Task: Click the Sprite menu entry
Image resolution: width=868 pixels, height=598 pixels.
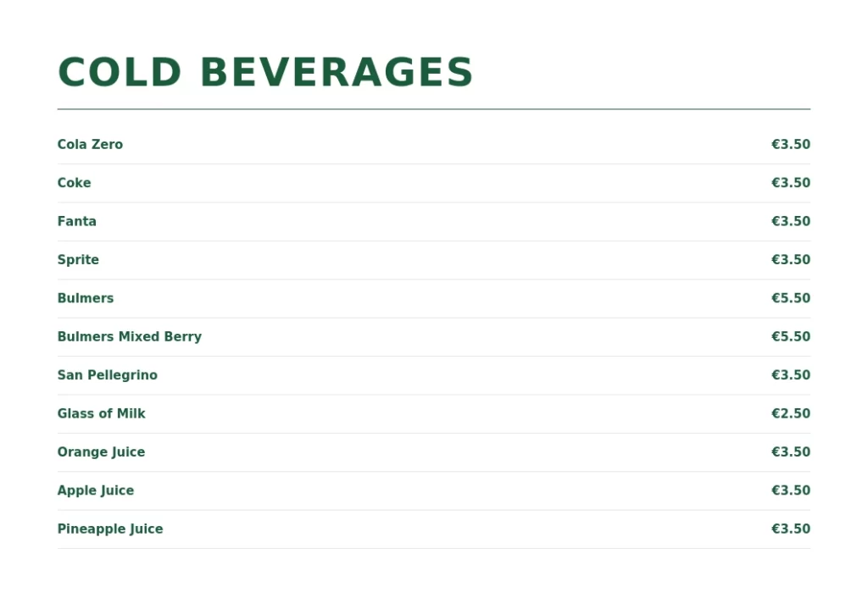Action: click(x=78, y=260)
